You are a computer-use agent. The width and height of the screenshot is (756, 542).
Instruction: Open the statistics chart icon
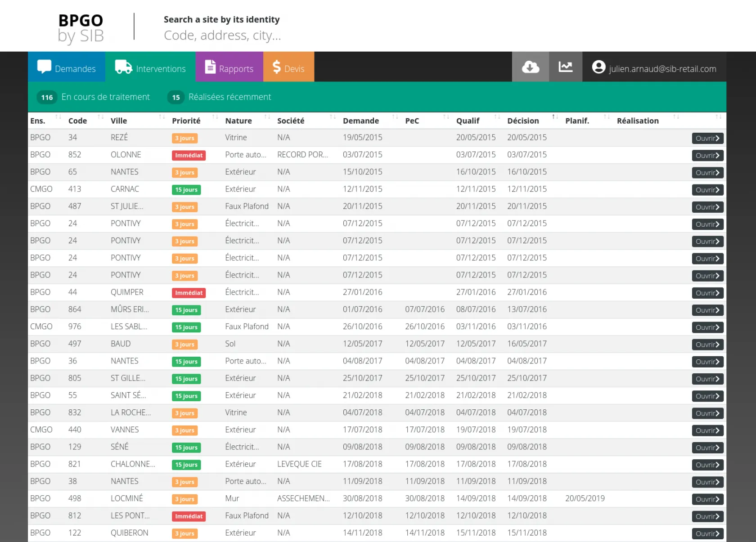pyautogui.click(x=565, y=67)
